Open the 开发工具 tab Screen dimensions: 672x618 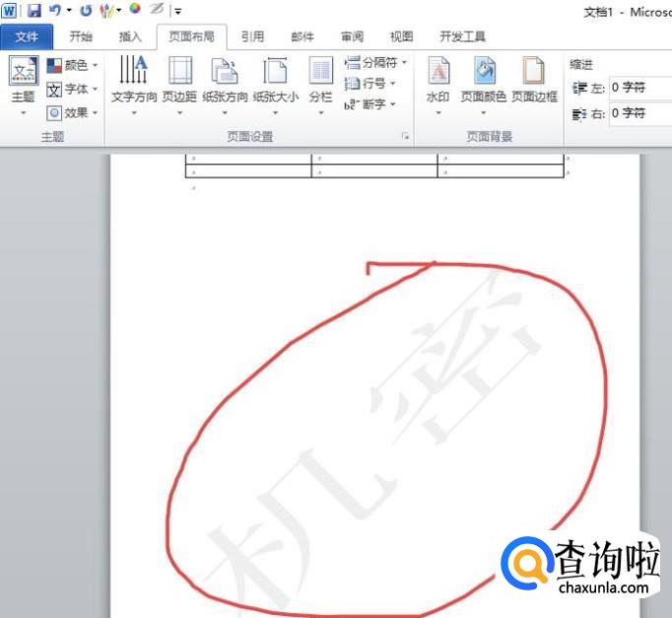(462, 36)
